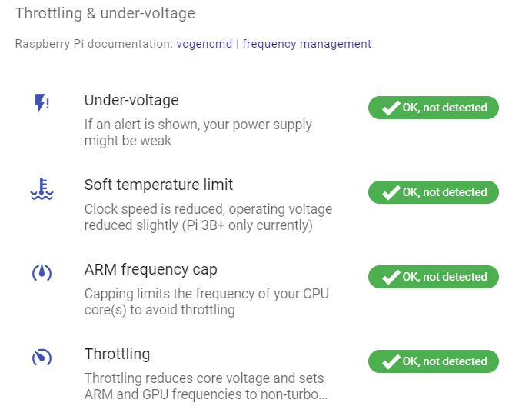Image resolution: width=532 pixels, height=416 pixels.
Task: Click the Under-voltage 'OK, not detected' badge
Action: coord(434,108)
